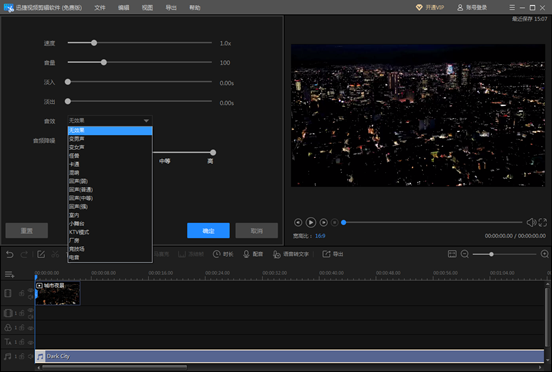Collapse the 音效 sound effect dropdown arrow
Screen dimensions: 552x372
click(x=146, y=121)
